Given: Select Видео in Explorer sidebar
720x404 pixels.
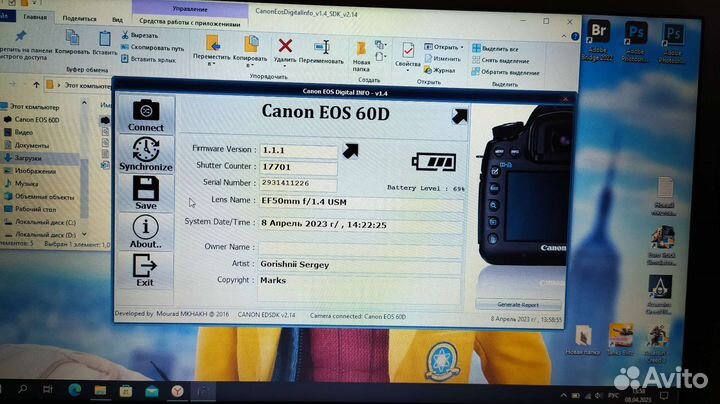Looking at the screenshot, I should (x=19, y=132).
